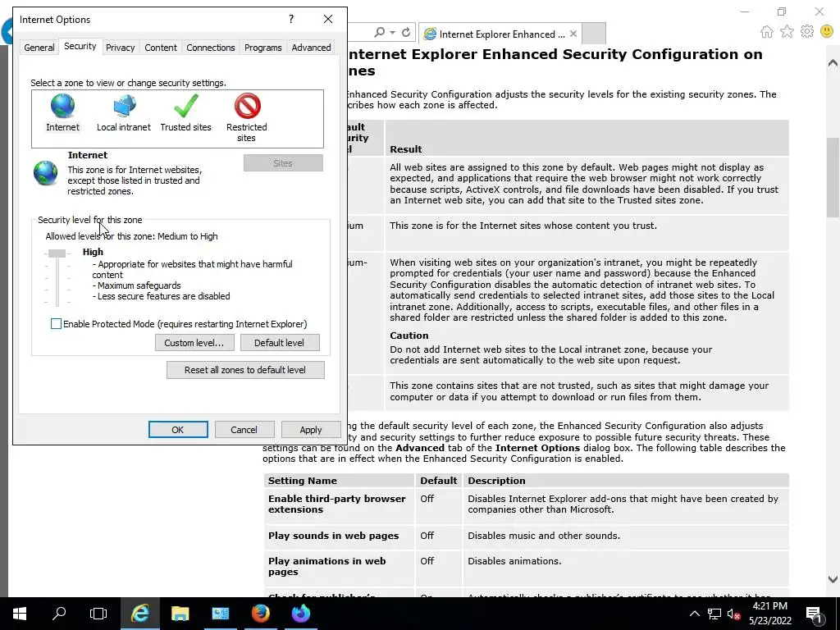Click the IE scrollbar up arrow
This screenshot has height=630, width=840.
[833, 63]
